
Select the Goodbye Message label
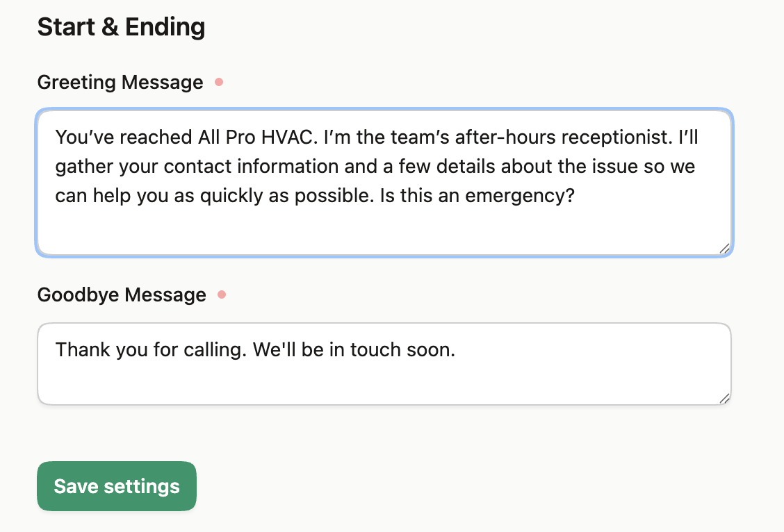pyautogui.click(x=122, y=294)
